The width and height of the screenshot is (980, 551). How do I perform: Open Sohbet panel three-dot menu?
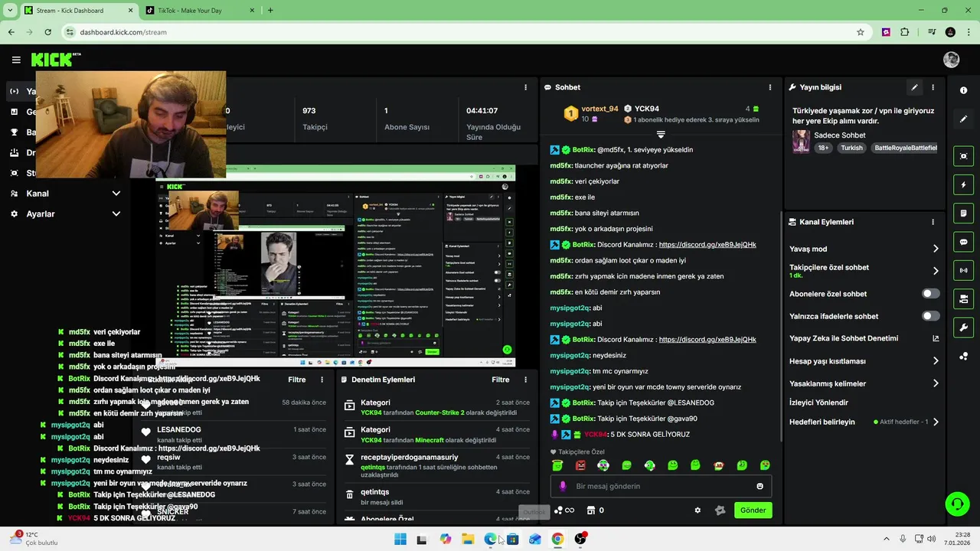pyautogui.click(x=770, y=87)
